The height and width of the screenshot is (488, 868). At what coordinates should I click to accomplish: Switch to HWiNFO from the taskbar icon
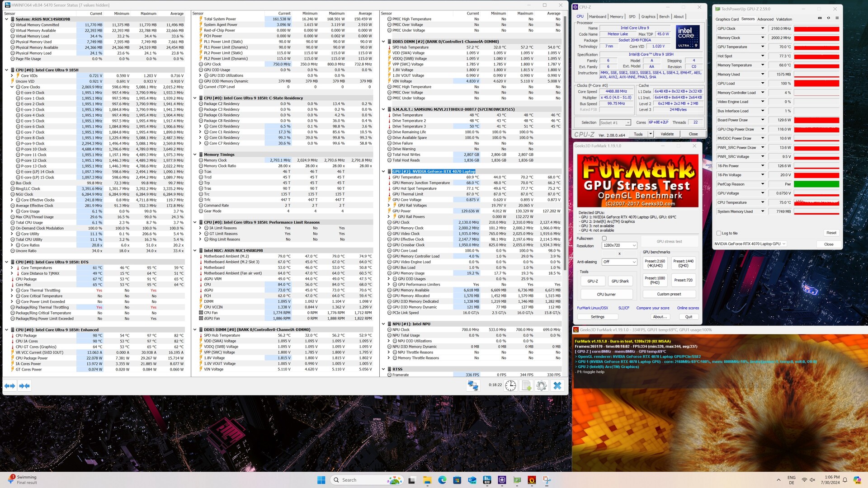coord(487,480)
